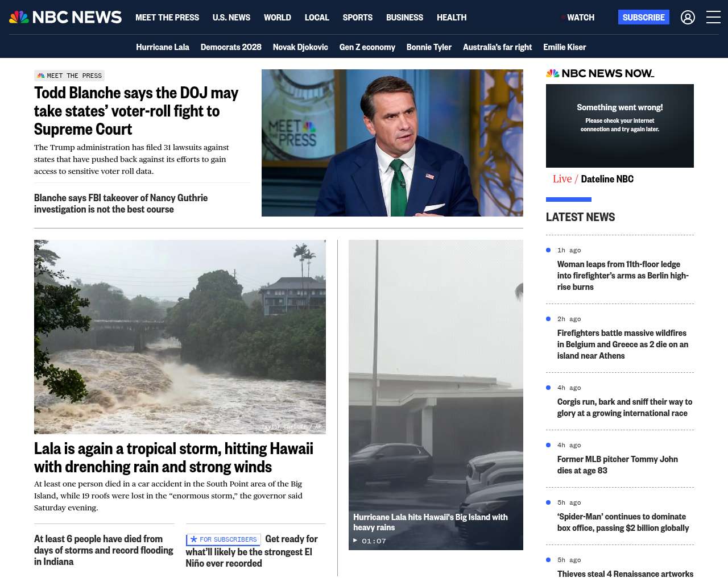728x582 pixels.
Task: Open the stolen Renaissance artworks story
Action: 625,574
